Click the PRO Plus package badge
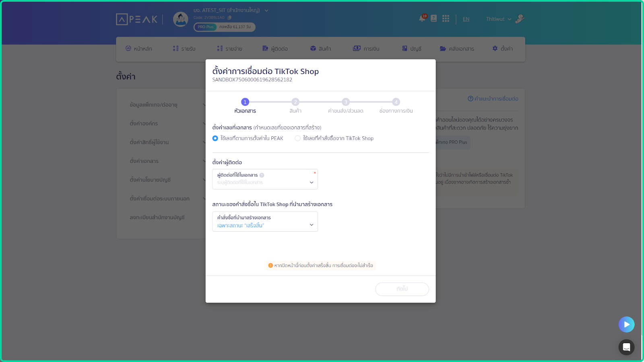Screen dimensions: 644x362 click(x=206, y=27)
